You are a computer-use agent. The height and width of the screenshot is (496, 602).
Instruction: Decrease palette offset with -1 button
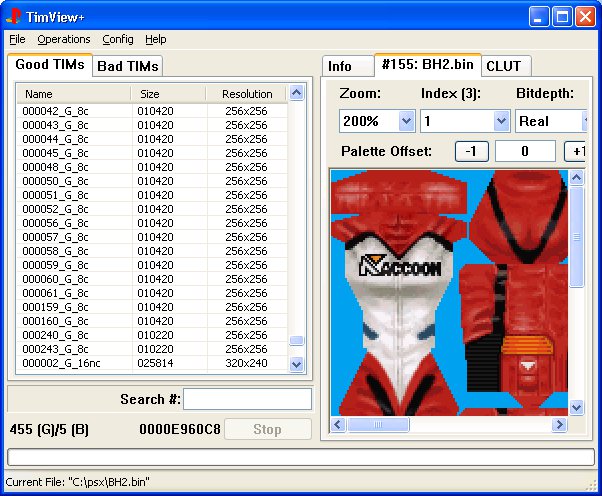pyautogui.click(x=471, y=151)
